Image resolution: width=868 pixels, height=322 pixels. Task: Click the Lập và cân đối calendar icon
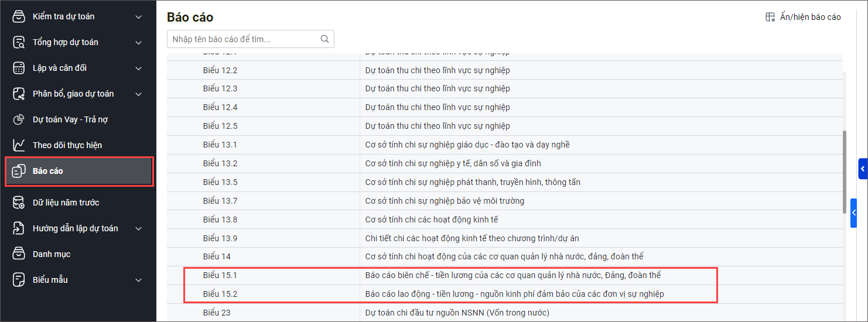[x=19, y=68]
